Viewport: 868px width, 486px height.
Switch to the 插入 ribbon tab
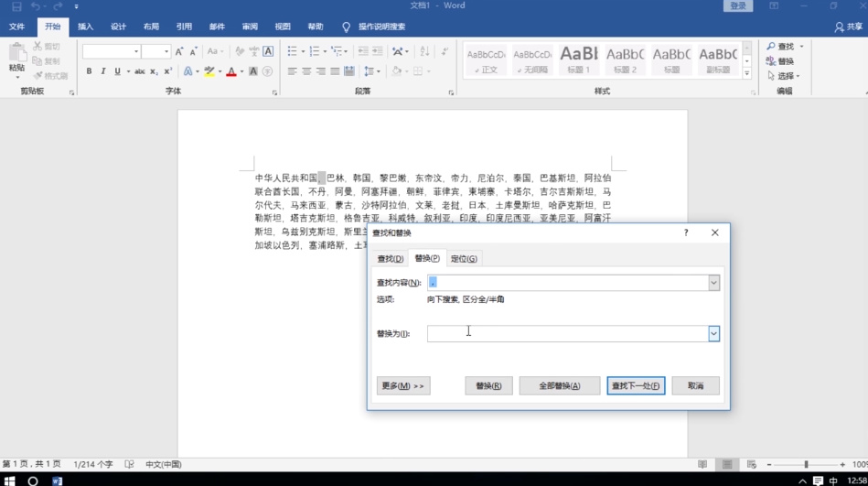click(x=85, y=27)
